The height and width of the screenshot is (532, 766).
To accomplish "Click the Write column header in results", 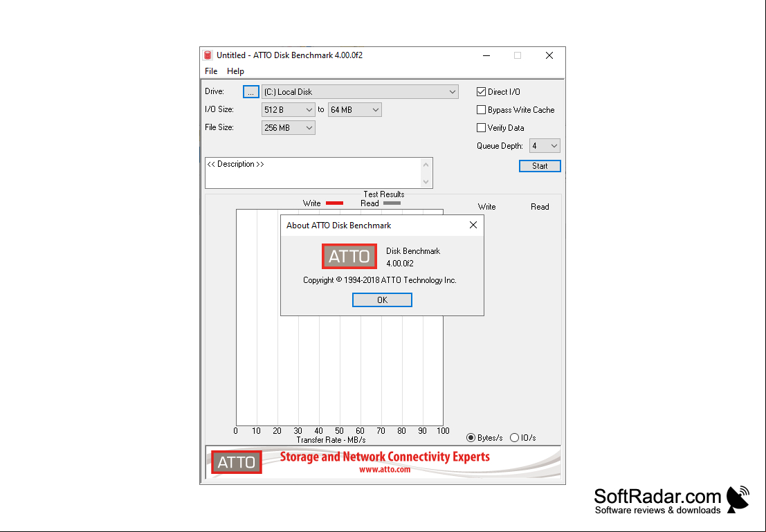I will point(486,207).
